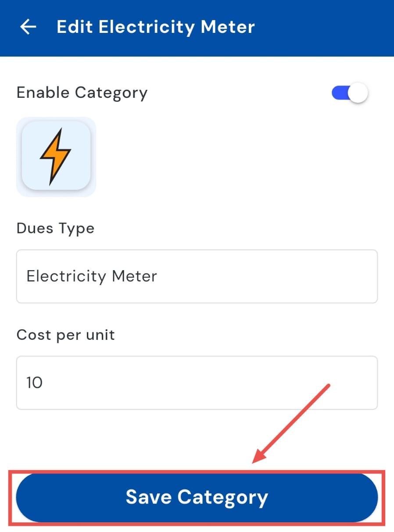Tap the "Dues Type" field label
This screenshot has width=394, height=532.
[x=55, y=229]
